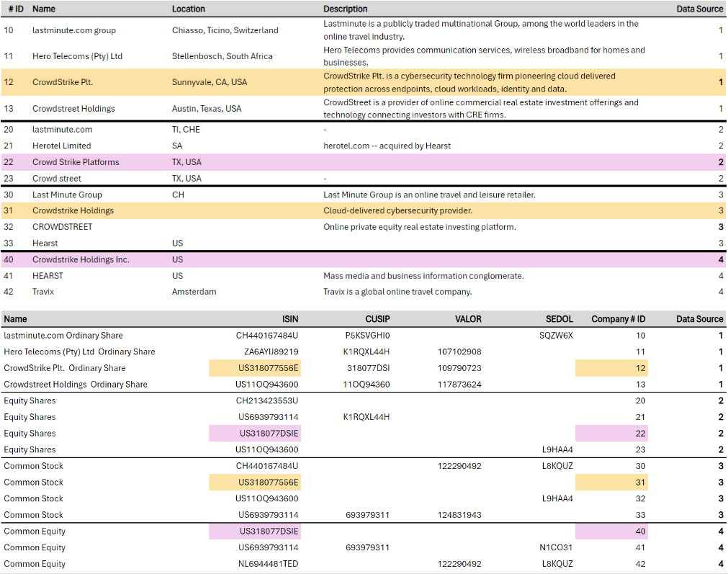The image size is (728, 574).
Task: Click the VALOR column header
Action: tap(468, 319)
